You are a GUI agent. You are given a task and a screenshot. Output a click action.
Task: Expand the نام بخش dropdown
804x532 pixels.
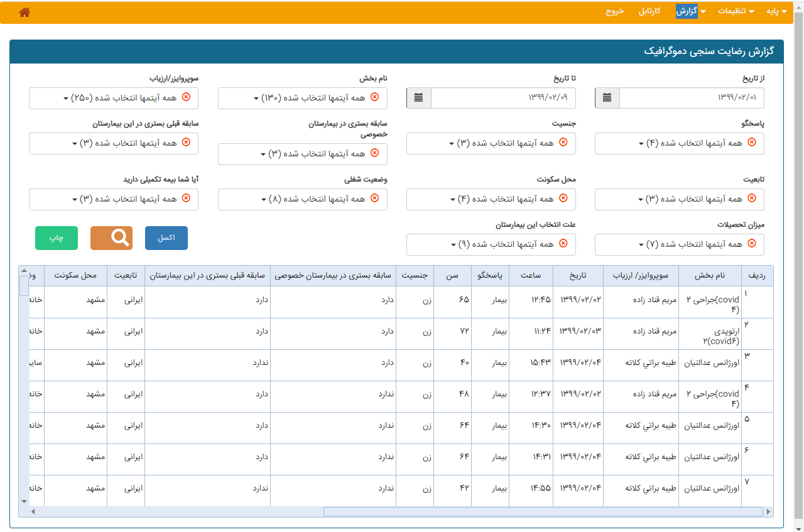pos(303,98)
